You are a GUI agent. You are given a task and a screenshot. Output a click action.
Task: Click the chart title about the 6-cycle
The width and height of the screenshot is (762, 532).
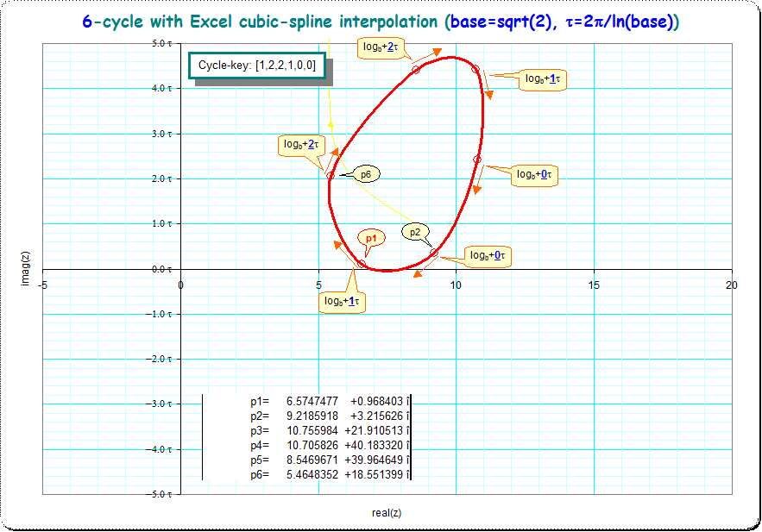click(381, 22)
